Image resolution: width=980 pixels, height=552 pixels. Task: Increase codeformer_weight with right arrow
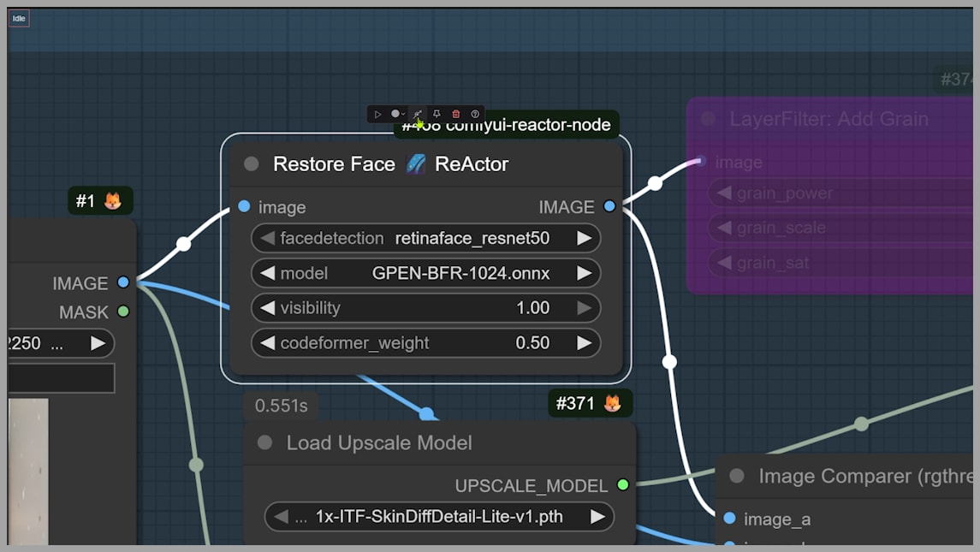584,343
